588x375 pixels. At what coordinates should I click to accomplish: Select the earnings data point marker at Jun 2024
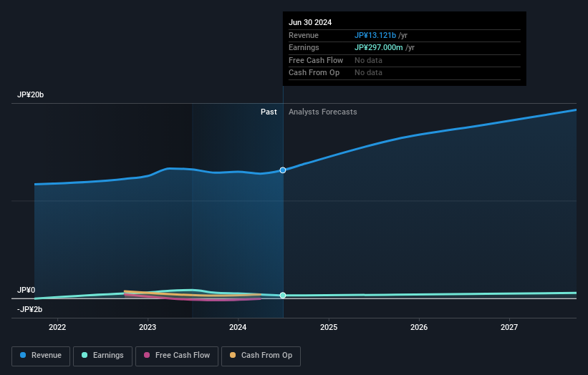(x=283, y=295)
